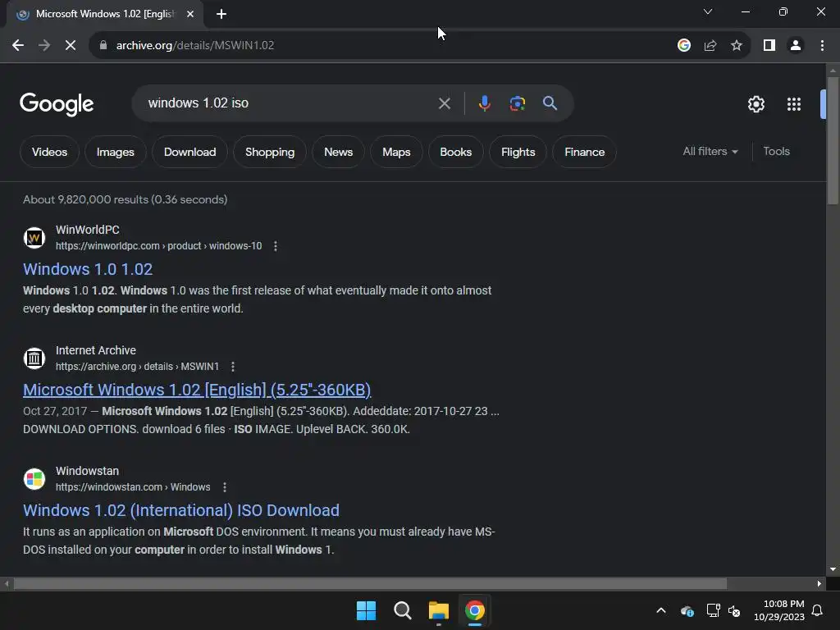Open Windows Start menu
This screenshot has width=840, height=630.
[367, 610]
